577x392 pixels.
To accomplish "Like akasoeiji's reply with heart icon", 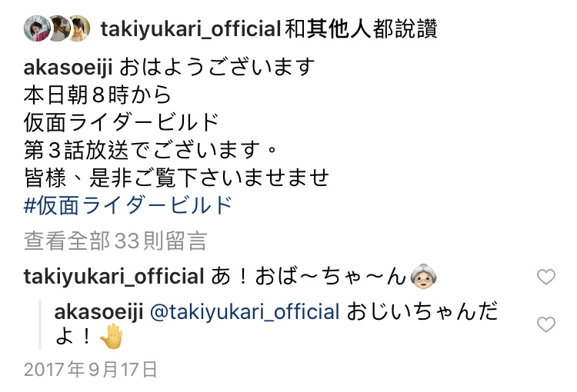I will point(546,324).
